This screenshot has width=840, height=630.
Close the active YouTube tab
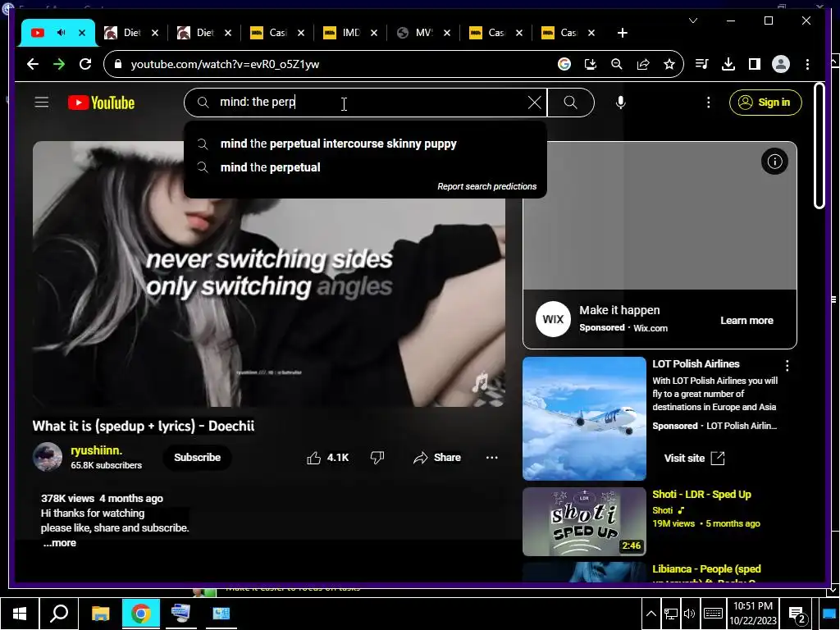coord(82,33)
